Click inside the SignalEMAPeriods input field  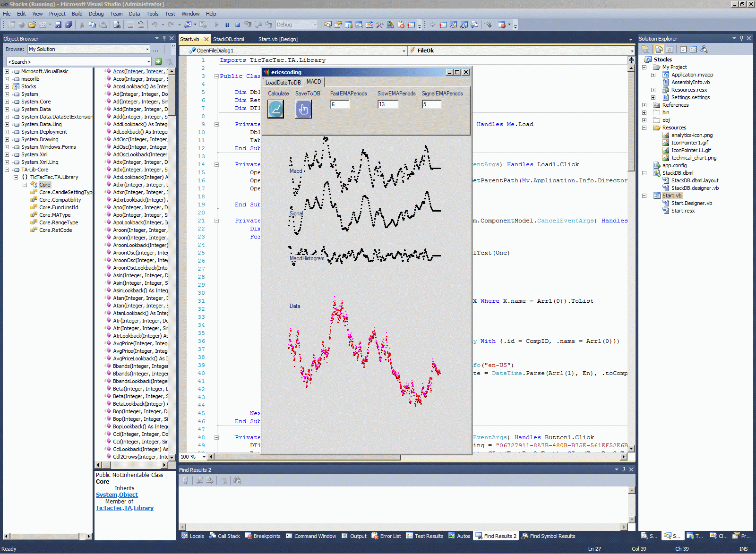[x=432, y=104]
